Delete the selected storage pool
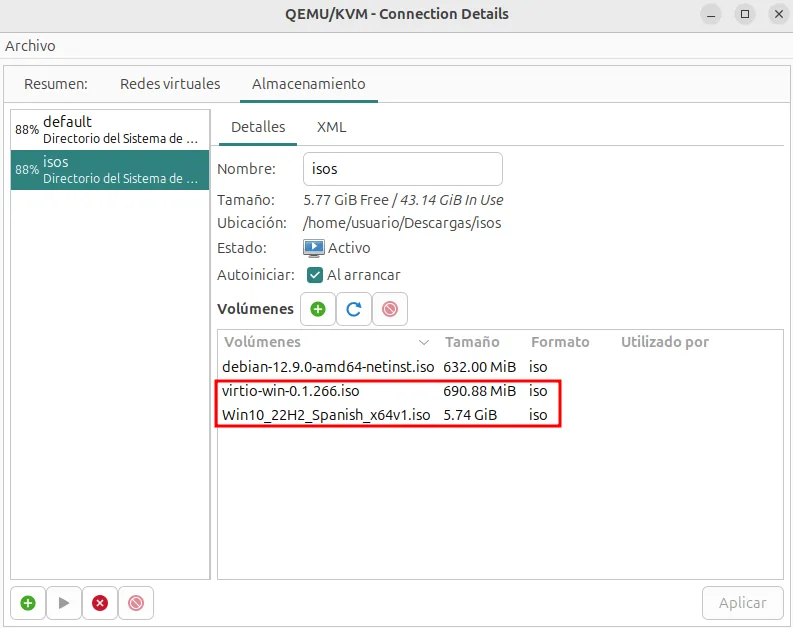 pyautogui.click(x=136, y=603)
